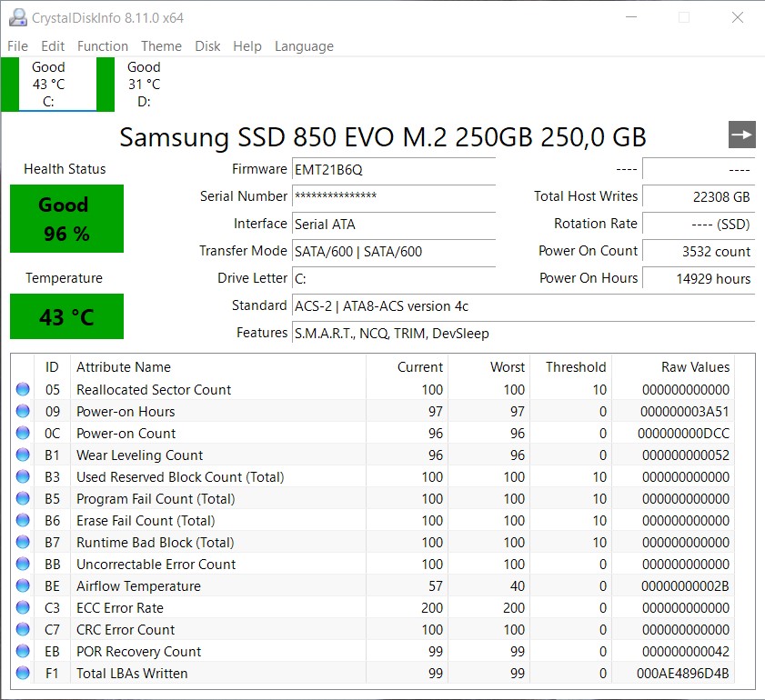Screen dimensions: 765x700
Task: Open the File menu
Action: pos(17,46)
